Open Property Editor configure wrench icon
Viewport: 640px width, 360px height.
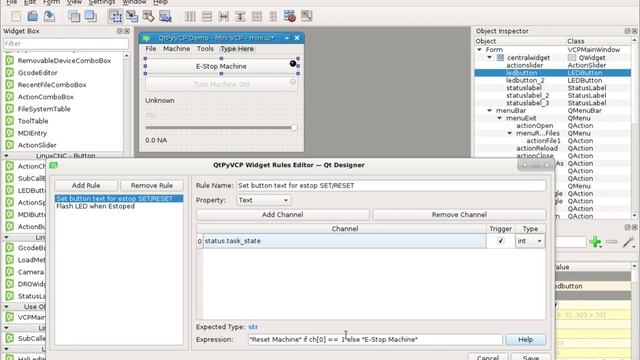[x=628, y=242]
